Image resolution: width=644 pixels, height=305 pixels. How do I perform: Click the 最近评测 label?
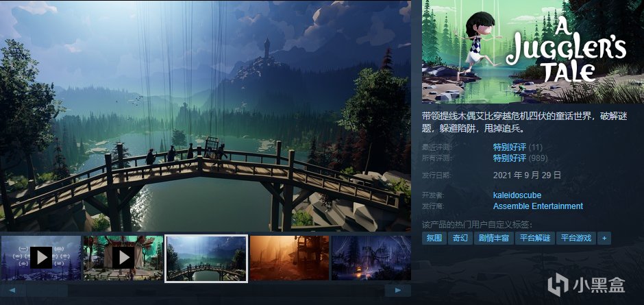pyautogui.click(x=437, y=147)
